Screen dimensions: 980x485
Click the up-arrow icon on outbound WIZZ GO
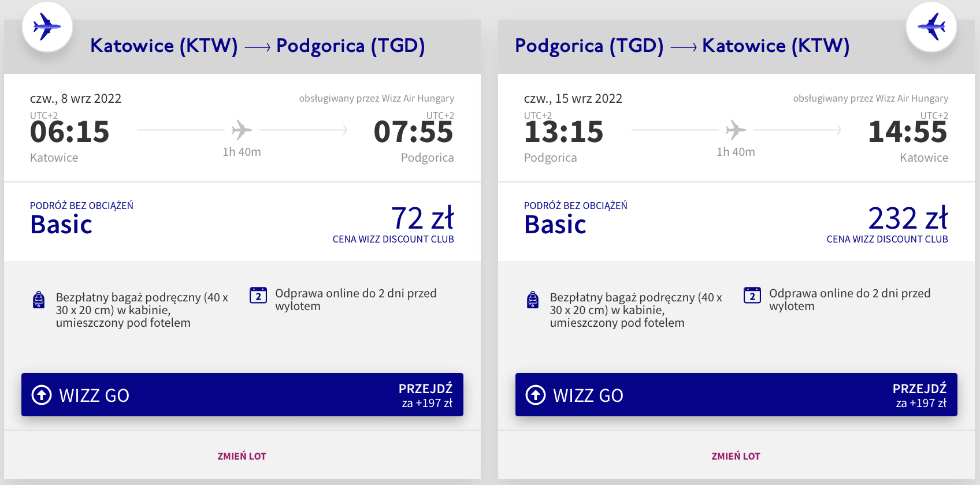point(42,395)
